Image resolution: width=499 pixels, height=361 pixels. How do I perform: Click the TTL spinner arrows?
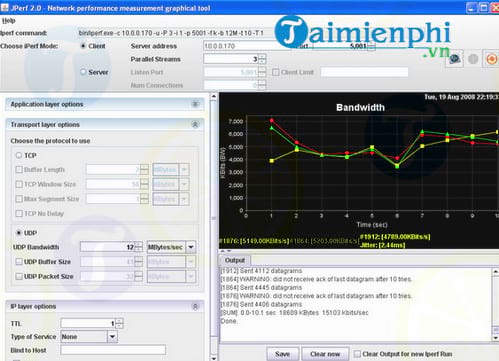point(120,323)
